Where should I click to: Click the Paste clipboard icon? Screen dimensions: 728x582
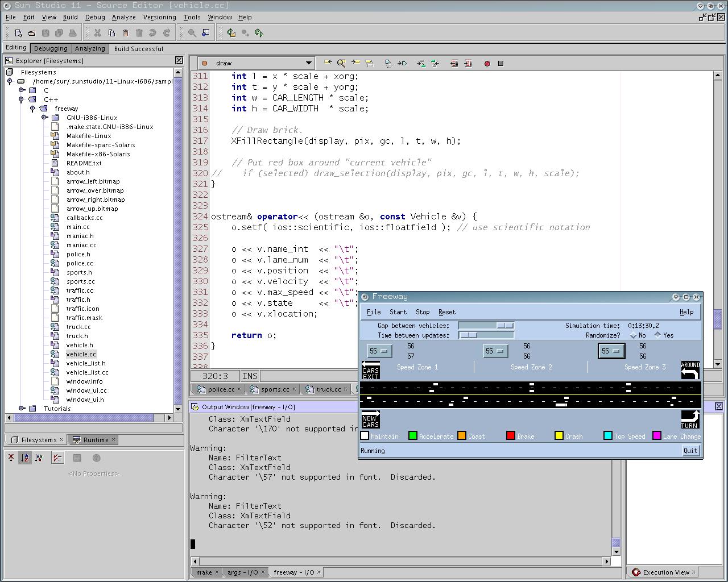point(125,33)
